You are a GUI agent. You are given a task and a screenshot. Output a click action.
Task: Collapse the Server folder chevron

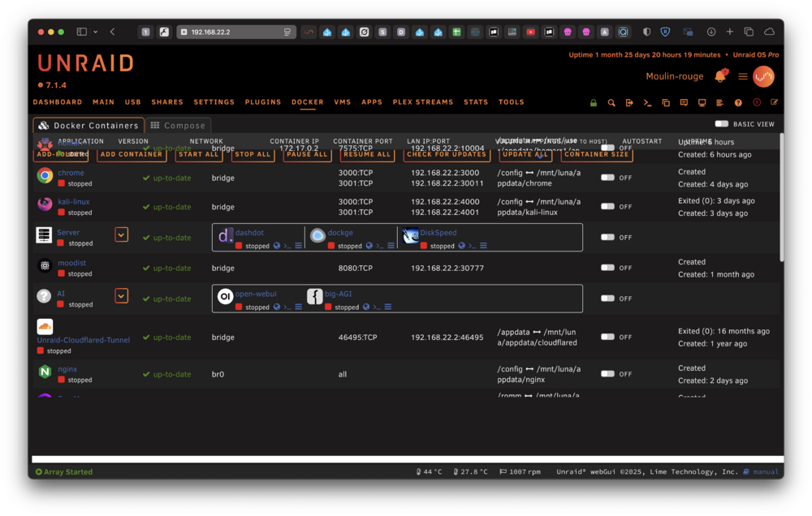pyautogui.click(x=121, y=235)
